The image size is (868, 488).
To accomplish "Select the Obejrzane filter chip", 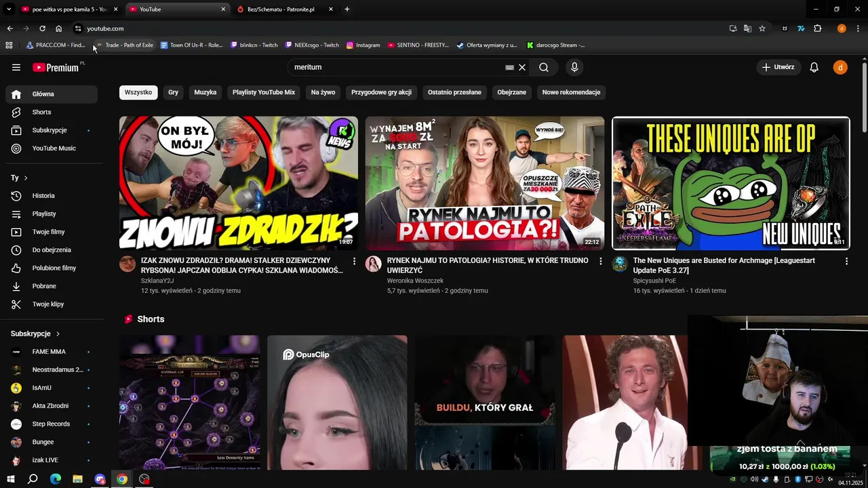I will (512, 92).
